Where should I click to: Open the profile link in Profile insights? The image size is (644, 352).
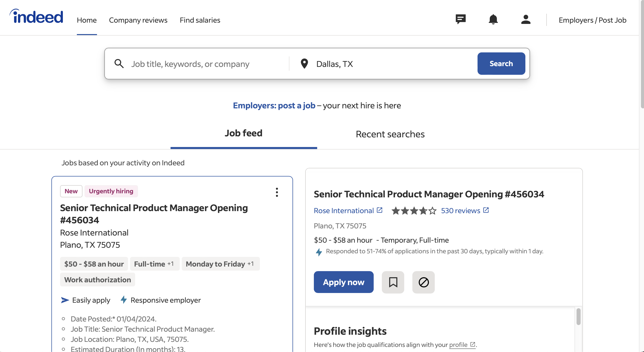[458, 345]
